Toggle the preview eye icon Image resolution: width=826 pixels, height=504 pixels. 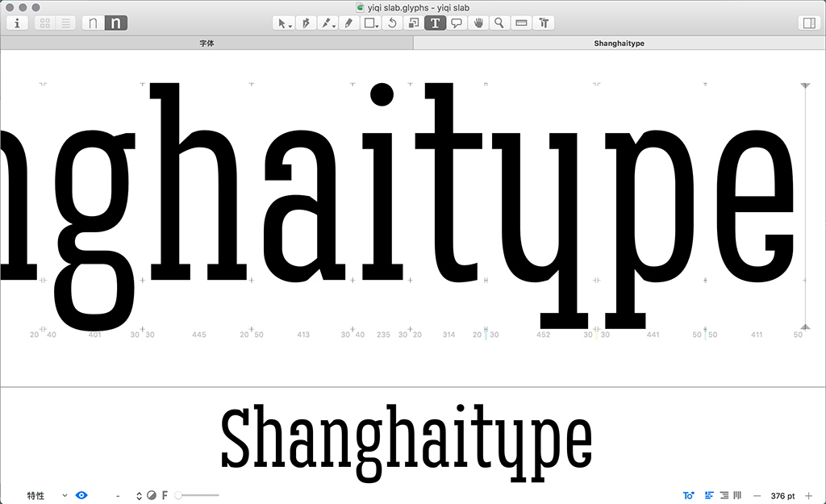[x=81, y=496]
